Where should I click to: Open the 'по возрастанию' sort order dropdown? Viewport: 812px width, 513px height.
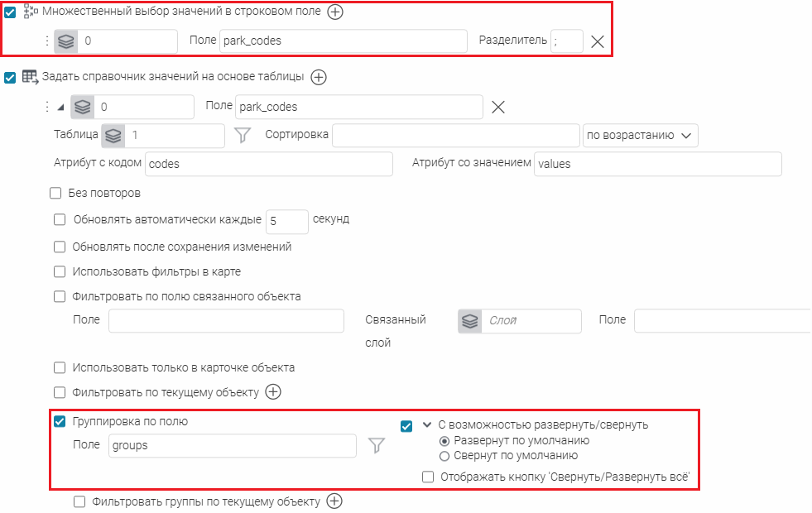(641, 136)
